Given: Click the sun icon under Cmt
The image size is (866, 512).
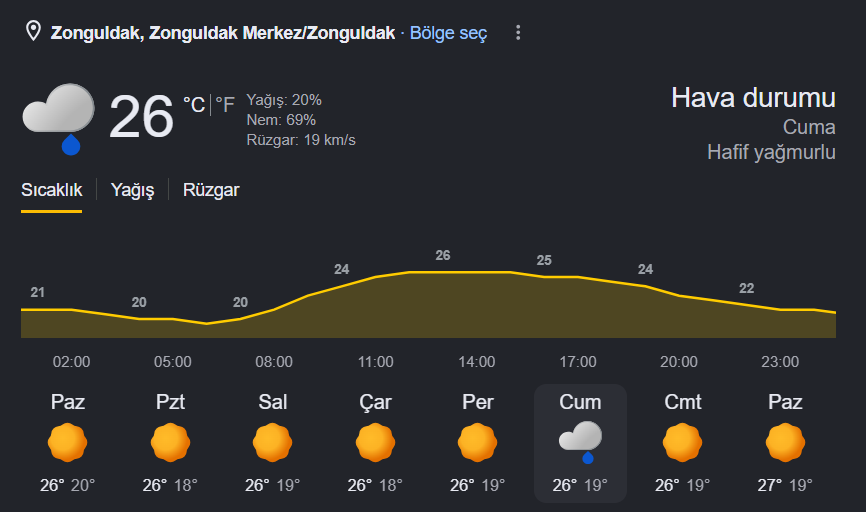Looking at the screenshot, I should 683,442.
